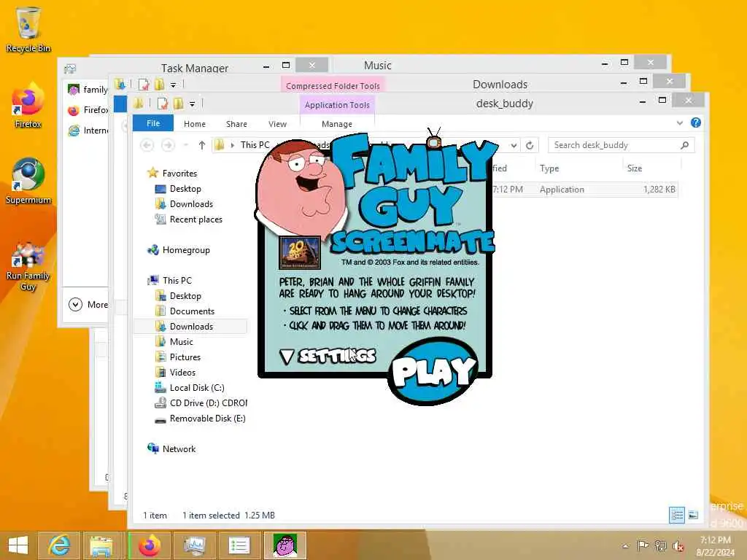
Task: Open Firefox desktop shortcut
Action: point(28,106)
